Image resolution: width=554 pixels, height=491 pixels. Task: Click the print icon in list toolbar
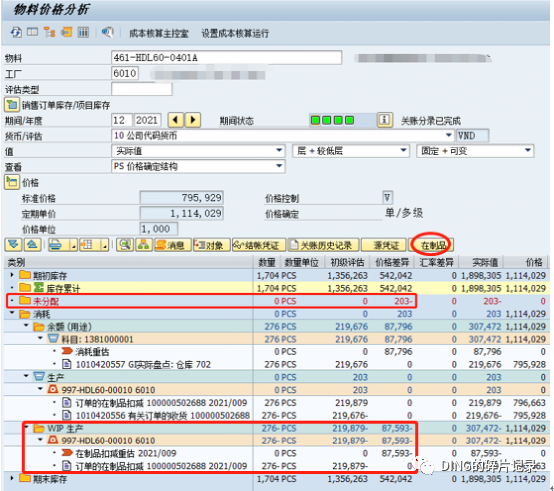pyautogui.click(x=56, y=244)
